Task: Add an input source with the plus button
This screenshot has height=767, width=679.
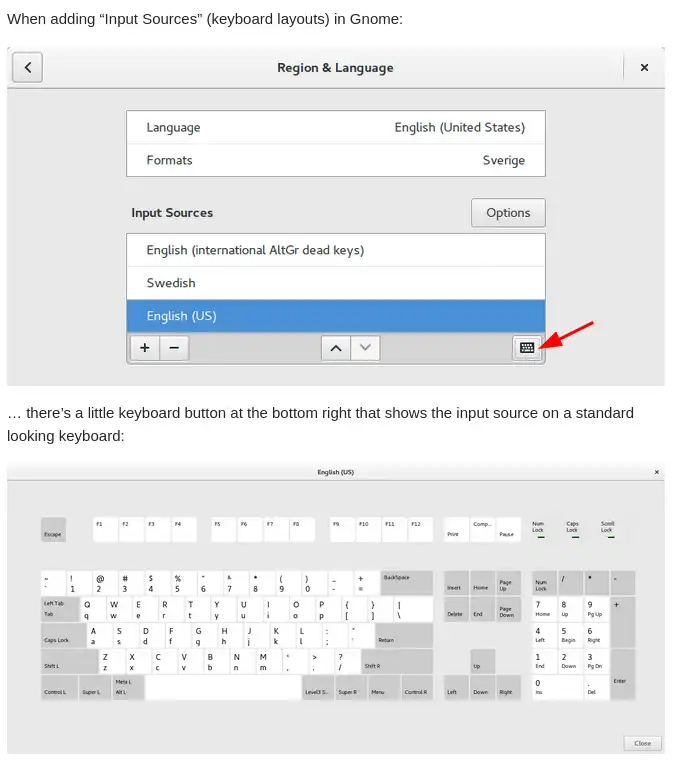Action: tap(145, 348)
